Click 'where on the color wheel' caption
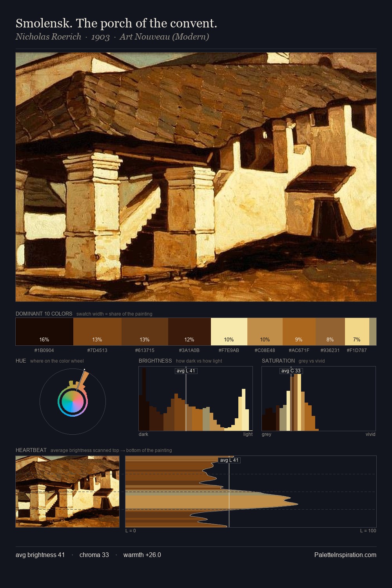 pyautogui.click(x=57, y=361)
